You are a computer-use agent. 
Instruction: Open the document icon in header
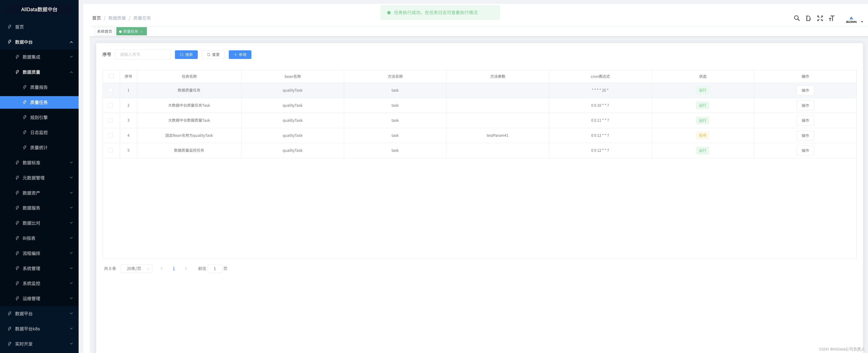coord(808,18)
